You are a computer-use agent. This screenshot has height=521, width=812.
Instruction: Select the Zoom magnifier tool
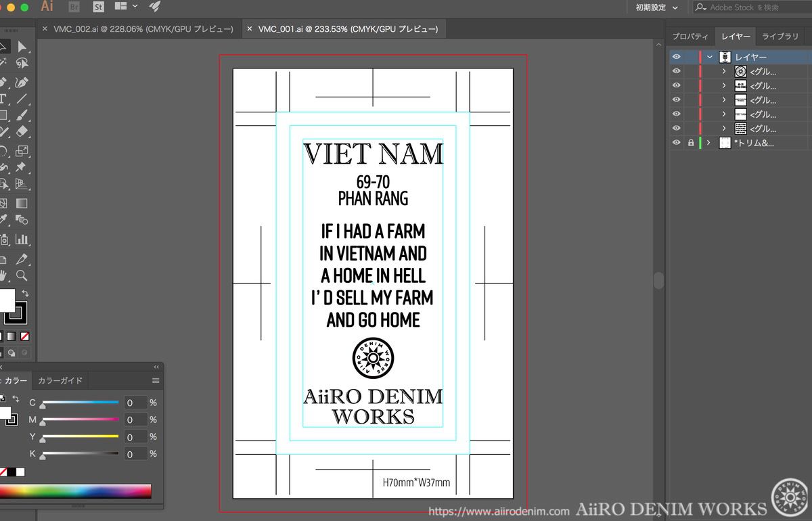(x=22, y=275)
